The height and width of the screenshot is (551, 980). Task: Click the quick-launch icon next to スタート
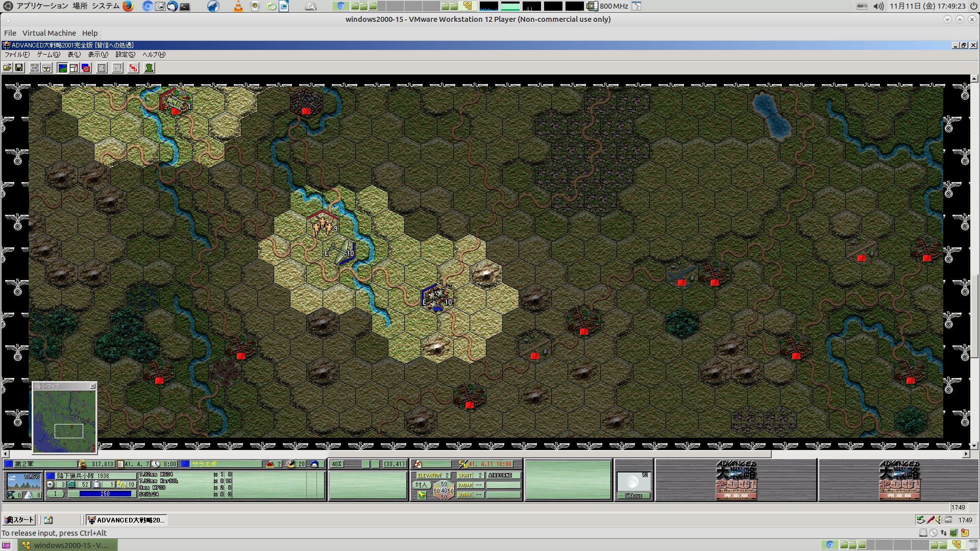click(48, 520)
